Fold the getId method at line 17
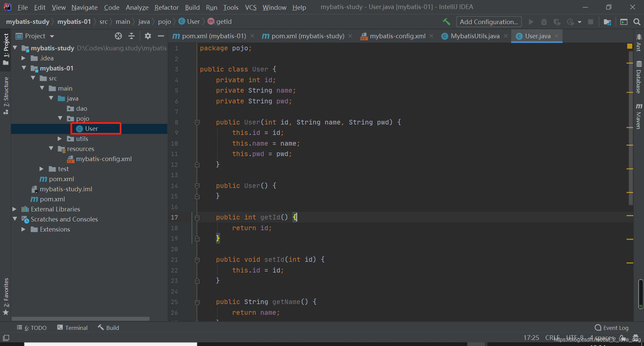 pos(197,217)
